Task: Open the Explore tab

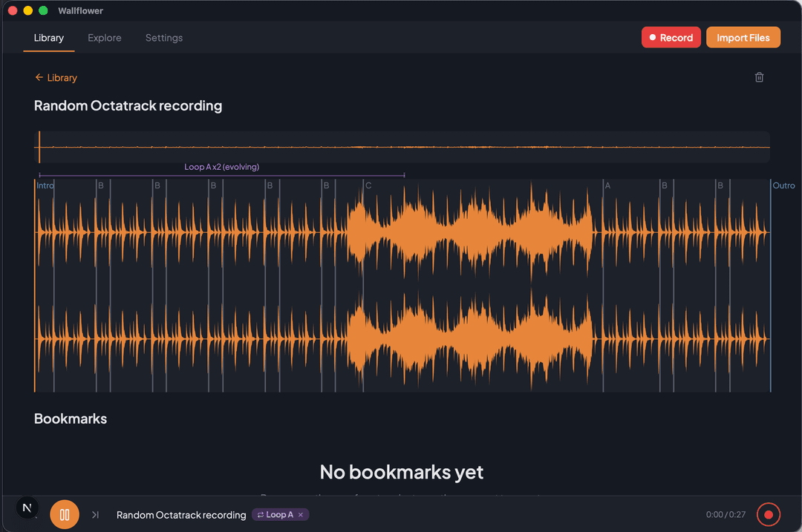Action: tap(105, 38)
